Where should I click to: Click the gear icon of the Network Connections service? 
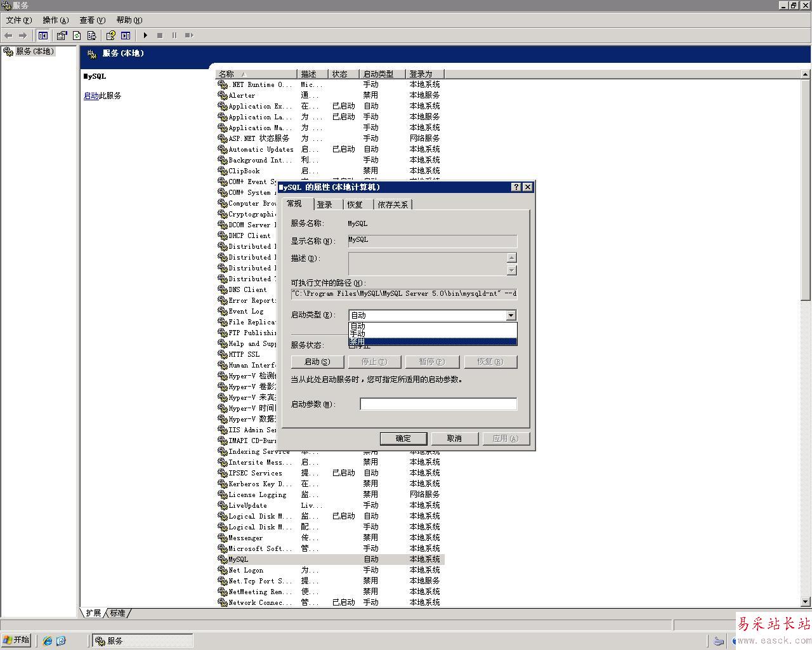(x=222, y=602)
